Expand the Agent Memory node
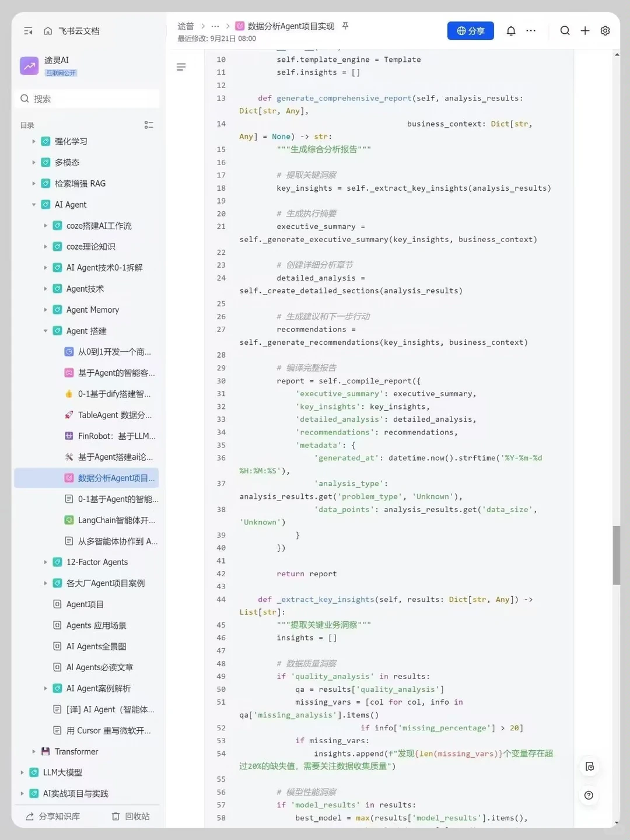The width and height of the screenshot is (630, 840). click(x=45, y=310)
